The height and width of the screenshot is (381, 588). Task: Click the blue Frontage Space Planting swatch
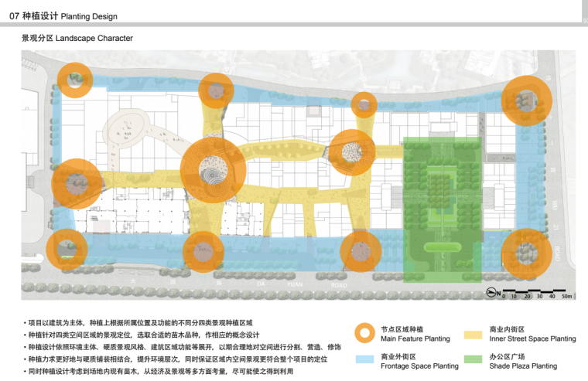coord(364,361)
